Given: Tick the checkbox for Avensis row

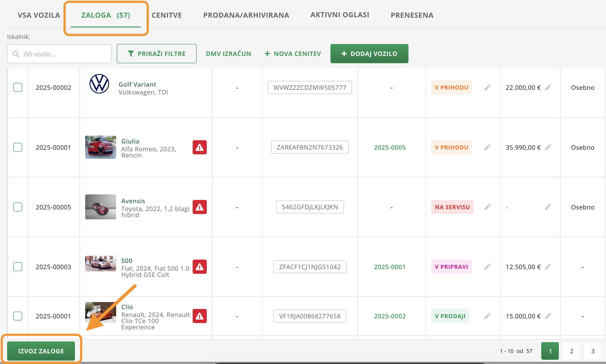Looking at the screenshot, I should (18, 207).
